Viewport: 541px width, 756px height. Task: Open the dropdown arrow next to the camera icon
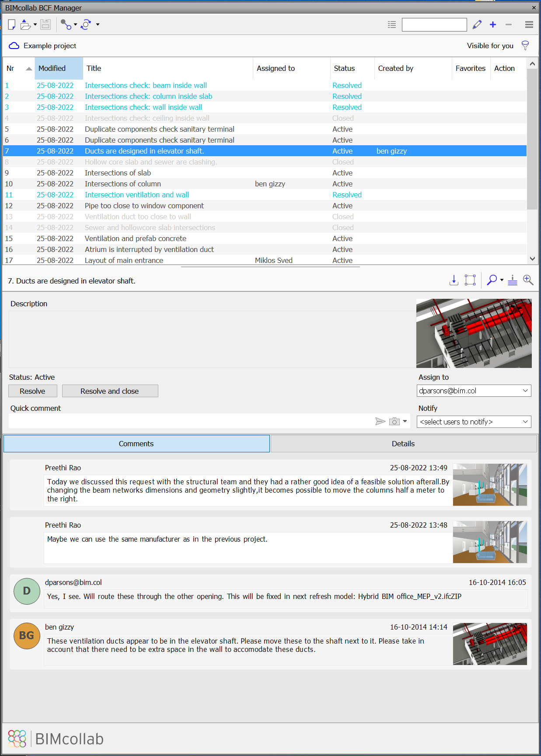pos(405,421)
